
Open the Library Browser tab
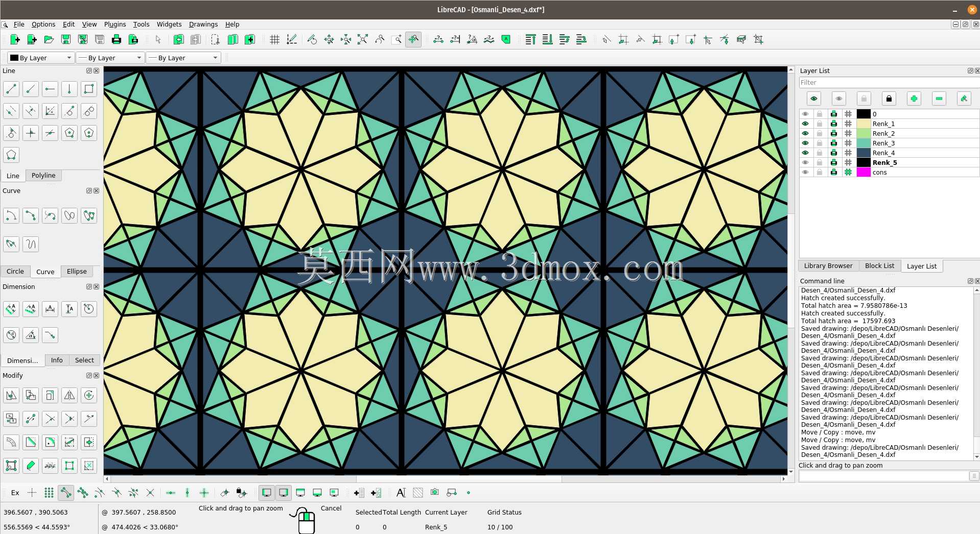[x=828, y=265]
